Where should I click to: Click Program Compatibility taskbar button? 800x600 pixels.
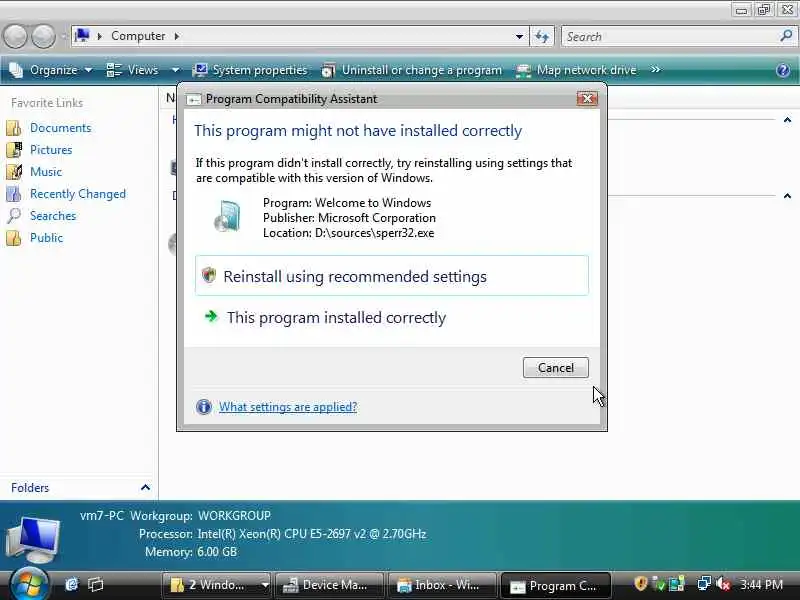(556, 585)
